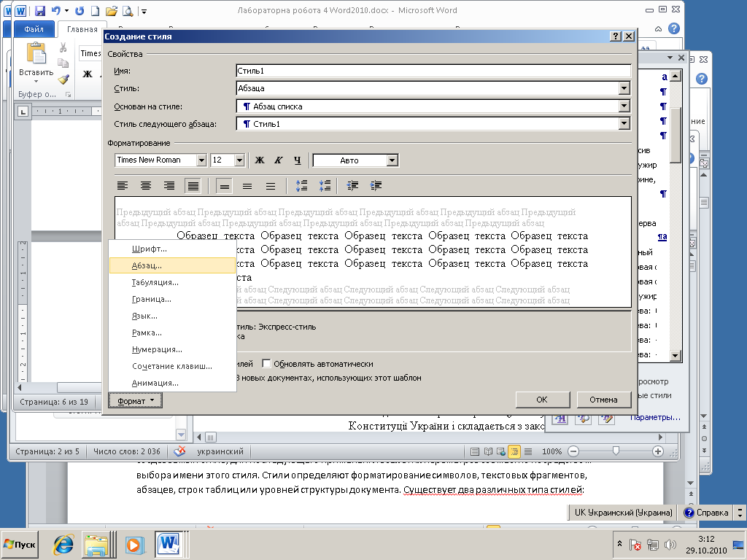Check Обновлять автоматически checkbox

(266, 364)
